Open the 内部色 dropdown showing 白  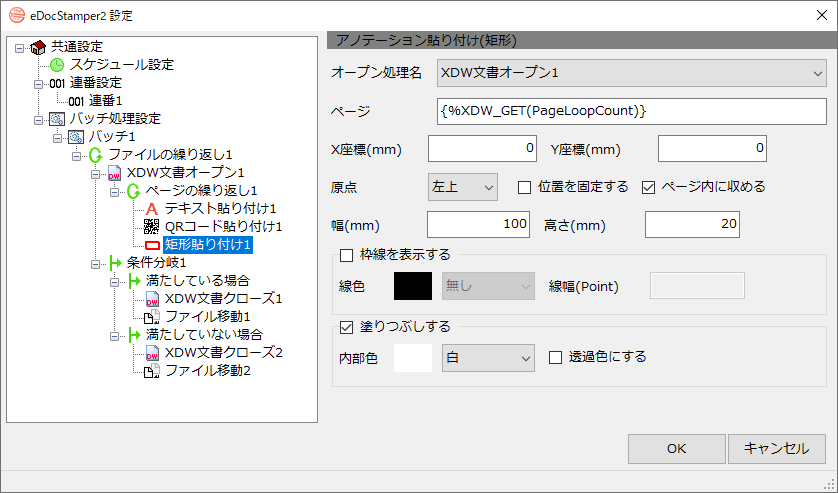coord(488,358)
